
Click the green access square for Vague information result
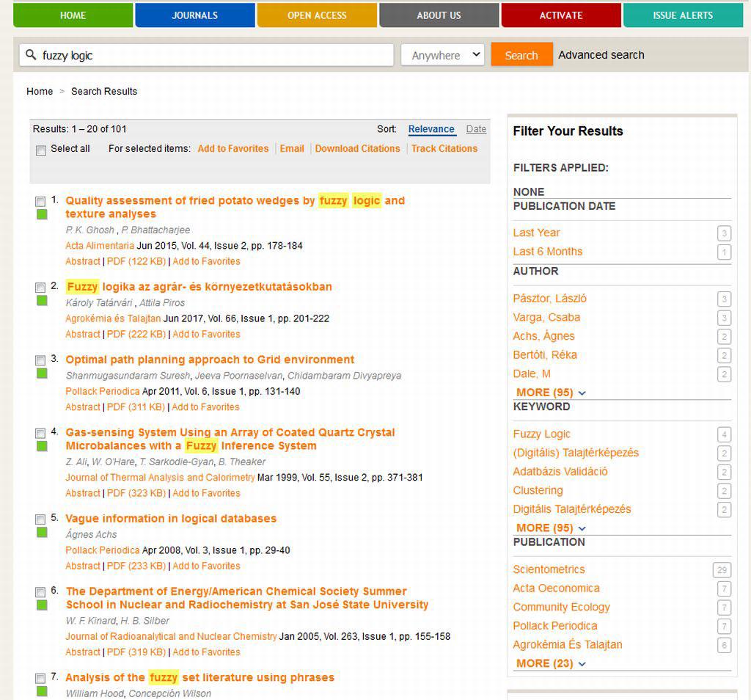[x=42, y=532]
